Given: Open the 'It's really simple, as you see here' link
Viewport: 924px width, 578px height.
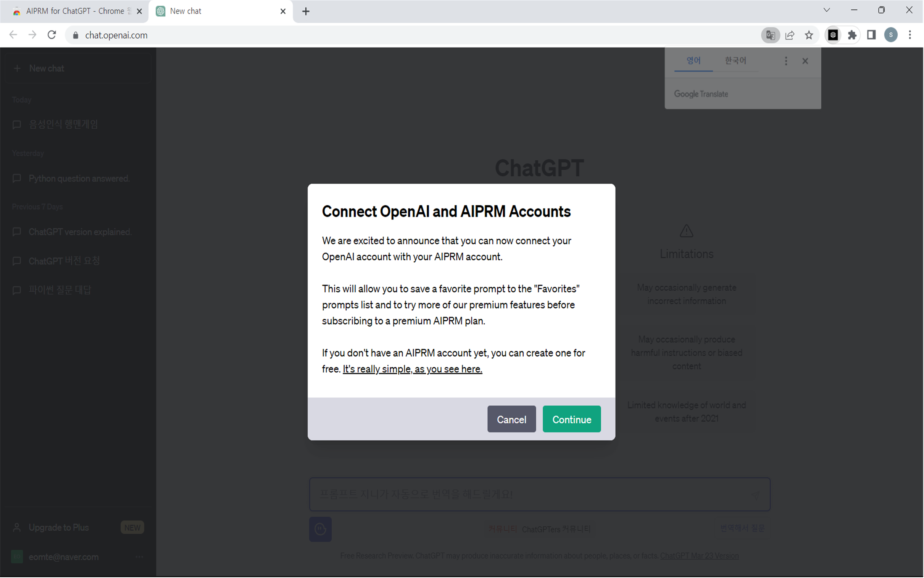Looking at the screenshot, I should pos(412,369).
